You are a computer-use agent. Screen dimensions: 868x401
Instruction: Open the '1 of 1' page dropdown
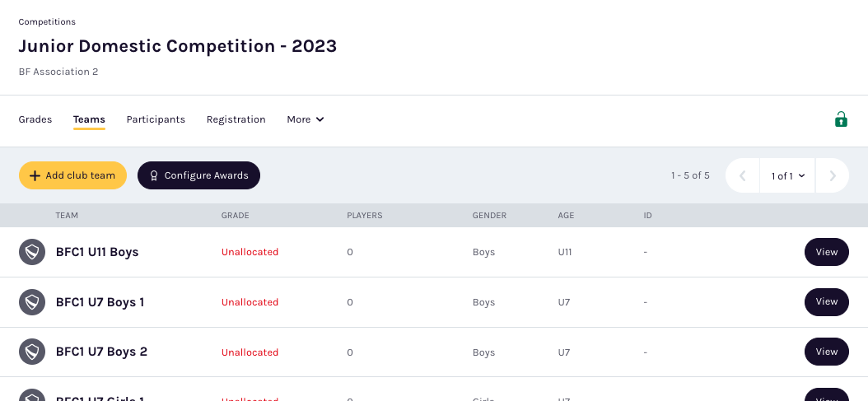(x=787, y=175)
